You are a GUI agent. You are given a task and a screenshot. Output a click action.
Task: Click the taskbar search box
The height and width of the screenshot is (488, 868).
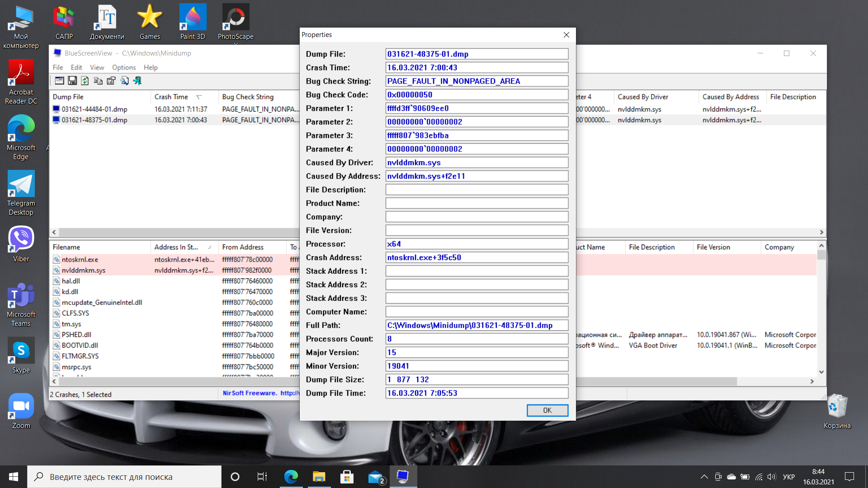point(124,477)
